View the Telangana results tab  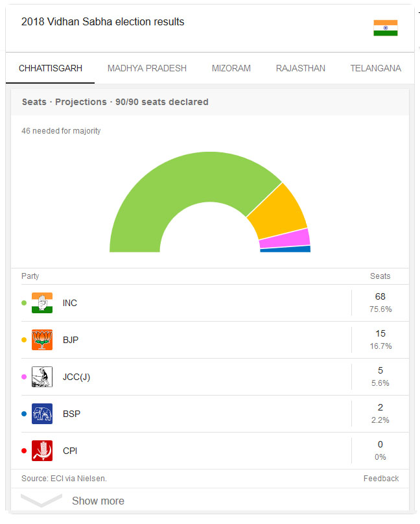coord(375,68)
